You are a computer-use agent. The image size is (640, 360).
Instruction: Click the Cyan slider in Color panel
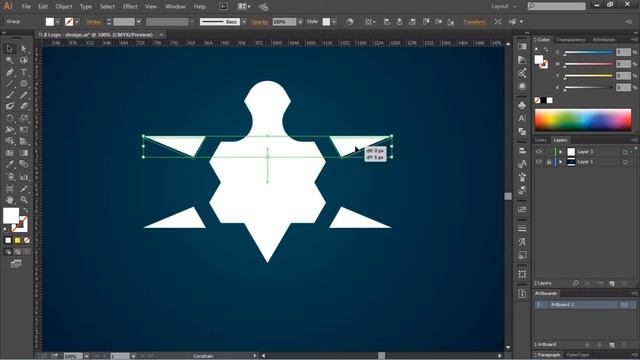[x=588, y=52]
